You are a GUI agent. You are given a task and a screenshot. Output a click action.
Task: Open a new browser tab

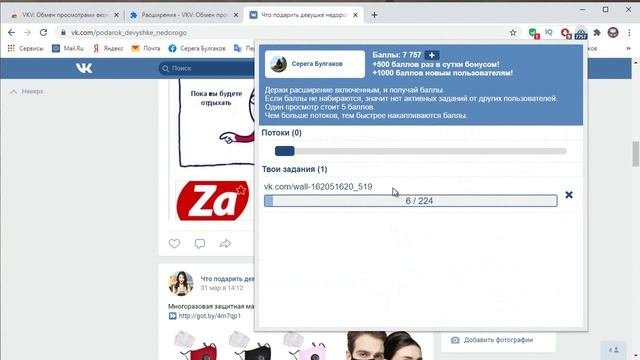tap(374, 15)
